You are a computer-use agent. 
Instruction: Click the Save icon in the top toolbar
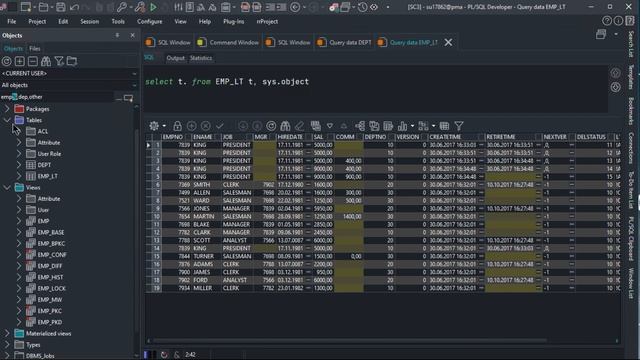click(x=60, y=7)
